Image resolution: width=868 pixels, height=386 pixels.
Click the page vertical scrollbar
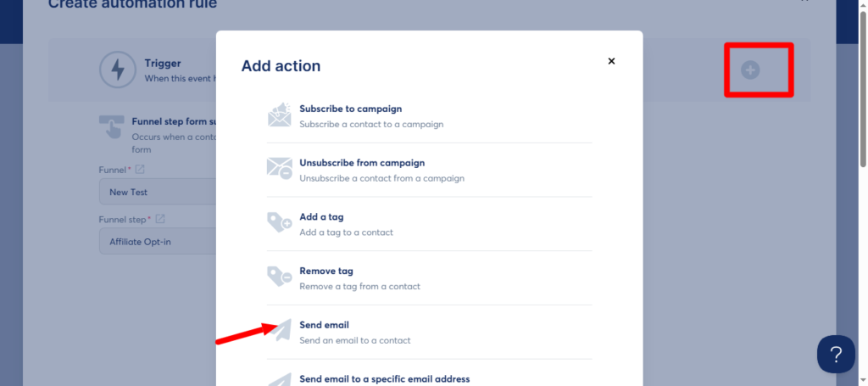[x=863, y=88]
